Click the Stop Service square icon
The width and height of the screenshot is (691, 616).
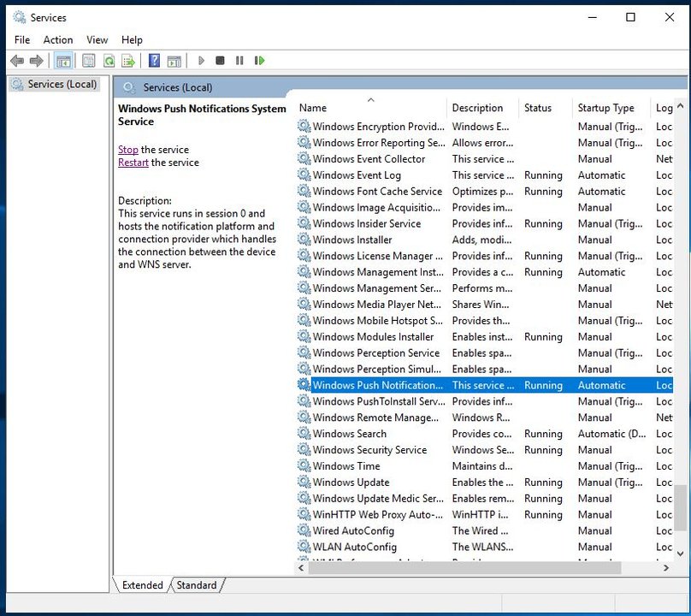[220, 61]
